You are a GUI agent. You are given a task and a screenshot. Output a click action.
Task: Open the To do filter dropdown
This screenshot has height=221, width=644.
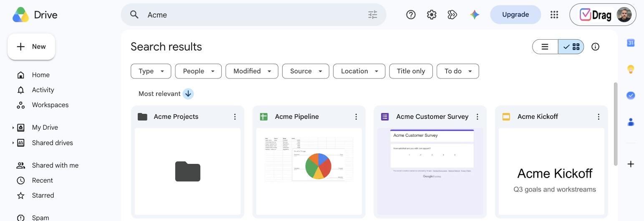click(x=458, y=71)
